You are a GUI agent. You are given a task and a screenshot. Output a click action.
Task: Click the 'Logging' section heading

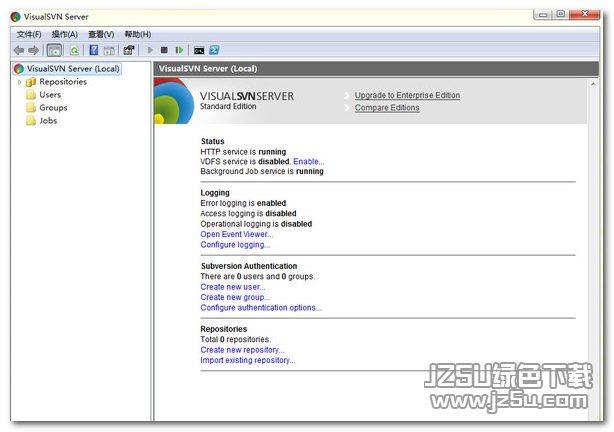pos(215,193)
